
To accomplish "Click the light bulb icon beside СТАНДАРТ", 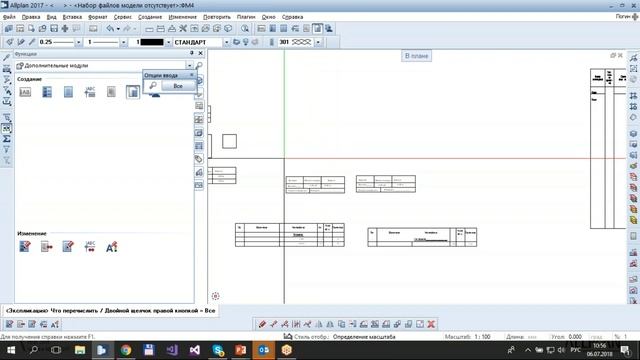I will point(246,42).
